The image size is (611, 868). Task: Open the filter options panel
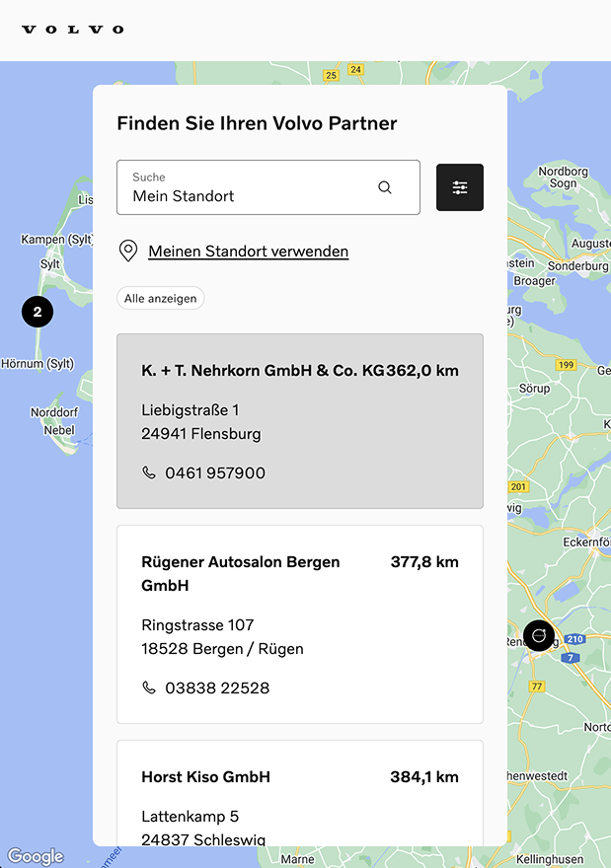[x=459, y=186]
